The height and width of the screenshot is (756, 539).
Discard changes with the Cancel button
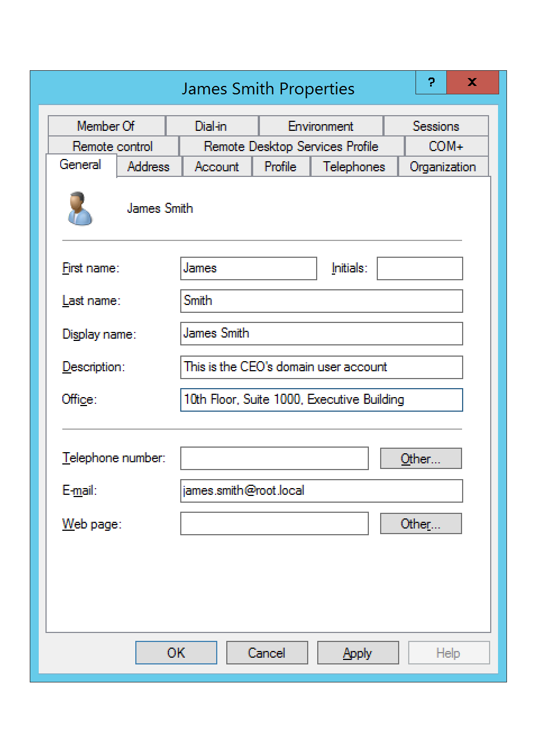(267, 653)
